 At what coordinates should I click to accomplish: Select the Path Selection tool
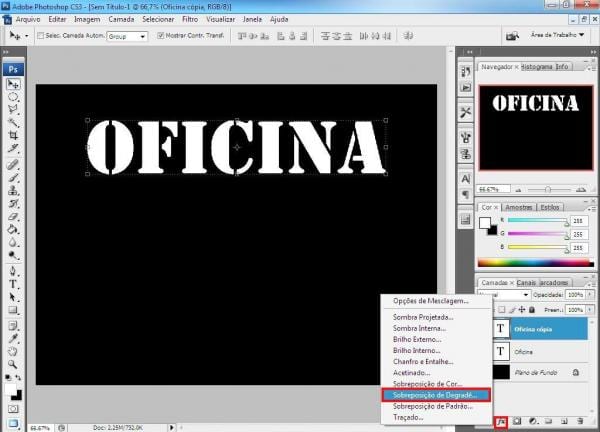click(13, 297)
